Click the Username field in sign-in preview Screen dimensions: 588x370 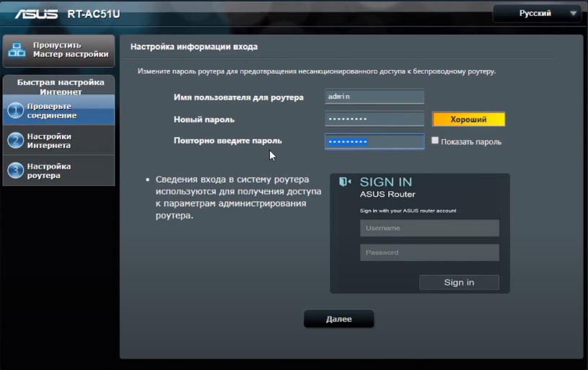pyautogui.click(x=429, y=228)
